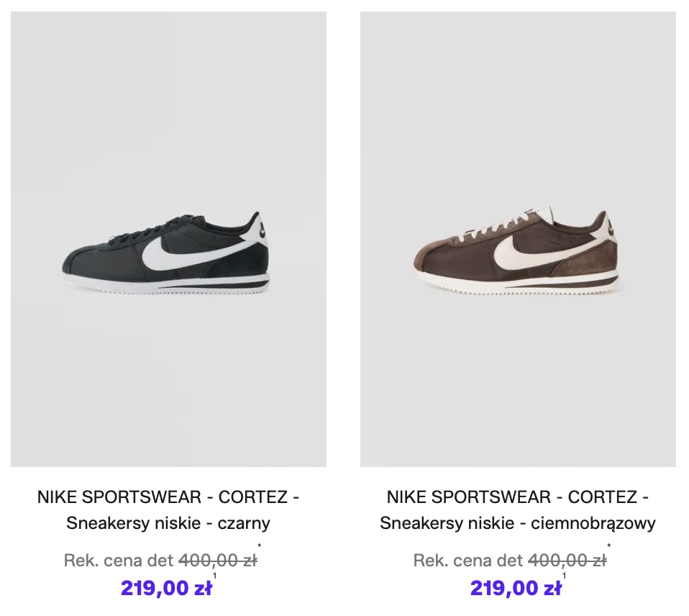Viewport: 689px width, 616px height.
Task: Click "Sneakersy niskie - ciemnobrązowy" text line
Action: click(x=518, y=523)
